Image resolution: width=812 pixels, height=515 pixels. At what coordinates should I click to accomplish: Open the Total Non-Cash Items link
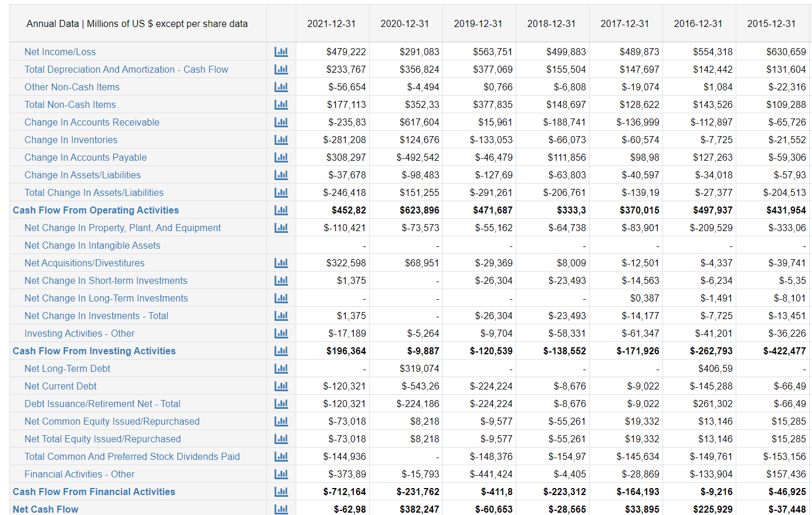click(x=69, y=104)
